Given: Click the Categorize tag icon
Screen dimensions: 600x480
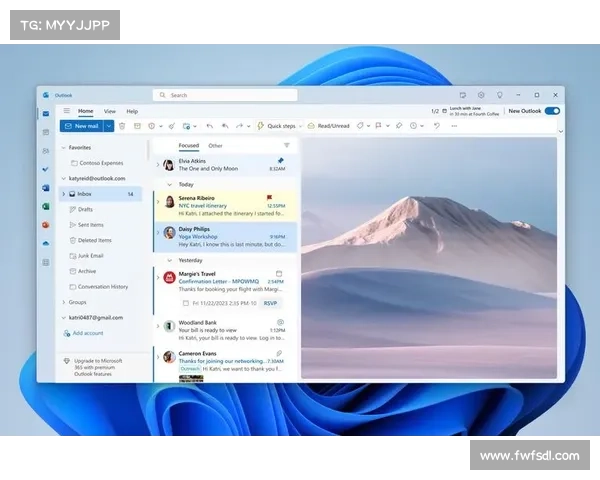Looking at the screenshot, I should [x=360, y=126].
